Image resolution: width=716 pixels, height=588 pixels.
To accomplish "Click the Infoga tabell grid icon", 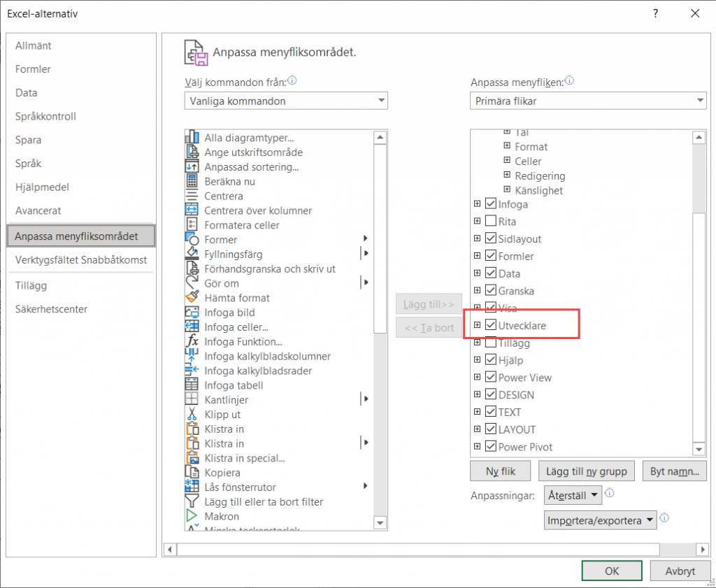I will coord(192,385).
